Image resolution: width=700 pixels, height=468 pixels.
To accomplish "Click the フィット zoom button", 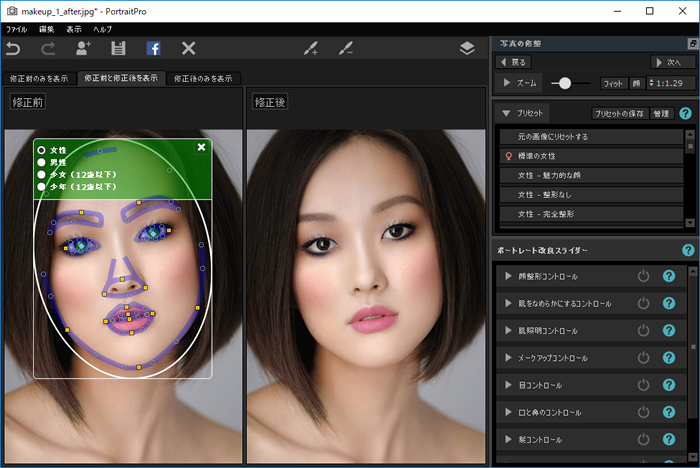I will click(613, 84).
